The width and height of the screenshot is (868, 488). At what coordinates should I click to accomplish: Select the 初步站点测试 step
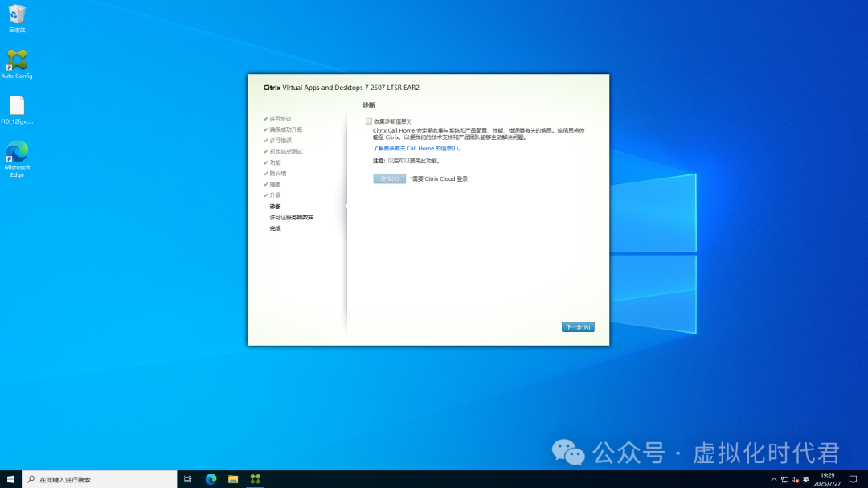tap(285, 151)
